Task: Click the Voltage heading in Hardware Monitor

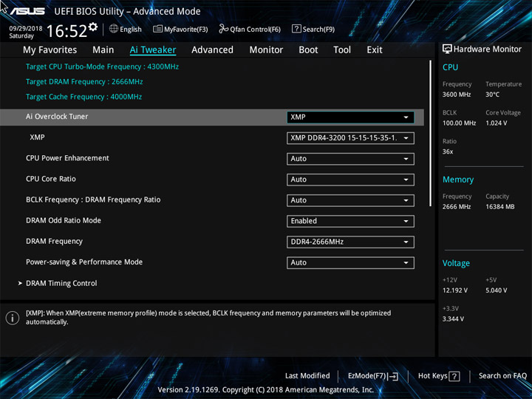Action: [x=456, y=263]
